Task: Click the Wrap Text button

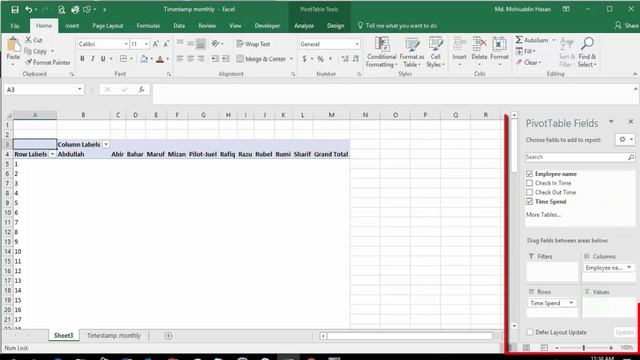Action: [253, 44]
